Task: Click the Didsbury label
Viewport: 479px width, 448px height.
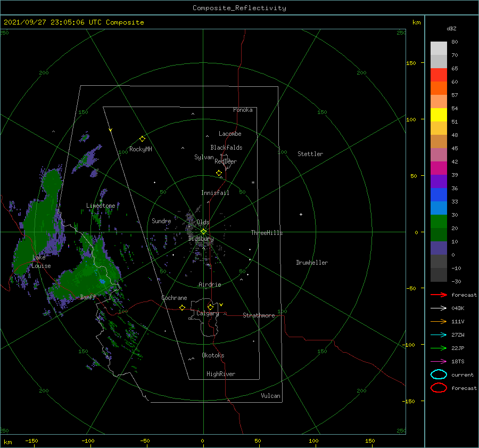Action: [201, 239]
